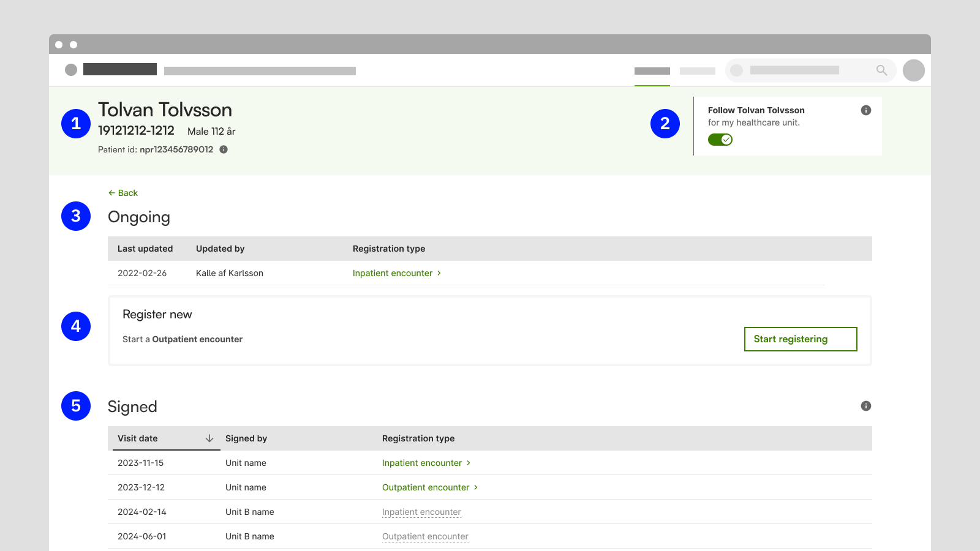Open Outpatient encounter signed 2023-12-12

[x=430, y=487]
